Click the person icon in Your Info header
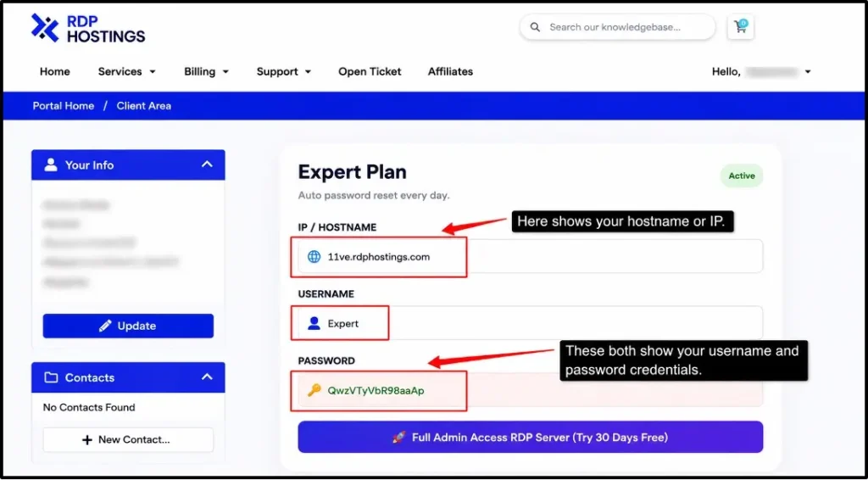This screenshot has height=480, width=868. [51, 165]
